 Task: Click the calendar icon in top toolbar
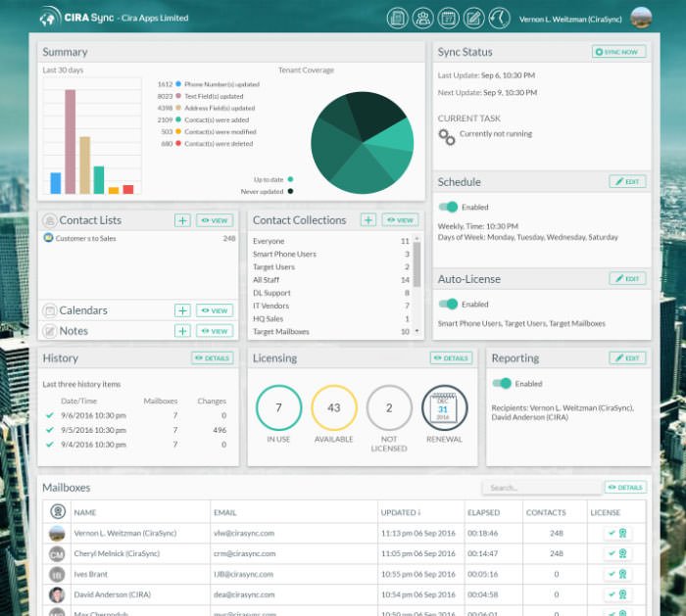coord(448,18)
